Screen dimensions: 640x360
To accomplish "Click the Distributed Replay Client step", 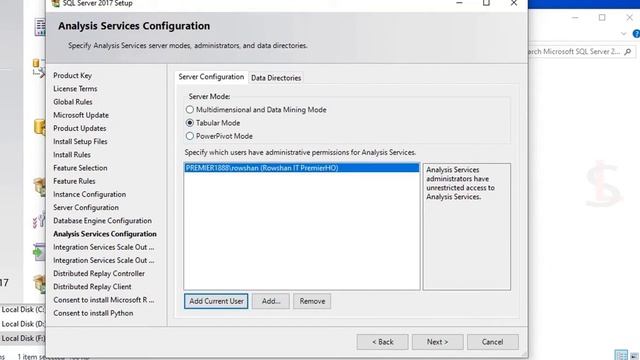I will coord(92,287).
